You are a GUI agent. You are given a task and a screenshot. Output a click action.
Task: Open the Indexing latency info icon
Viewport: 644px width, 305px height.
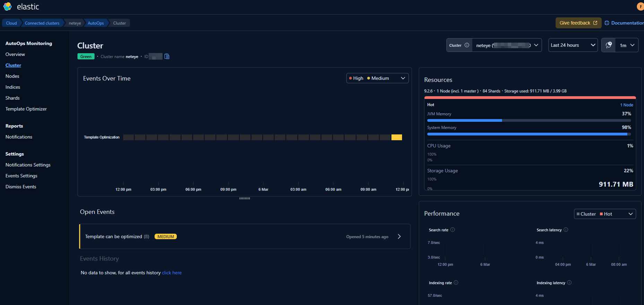[x=569, y=283]
